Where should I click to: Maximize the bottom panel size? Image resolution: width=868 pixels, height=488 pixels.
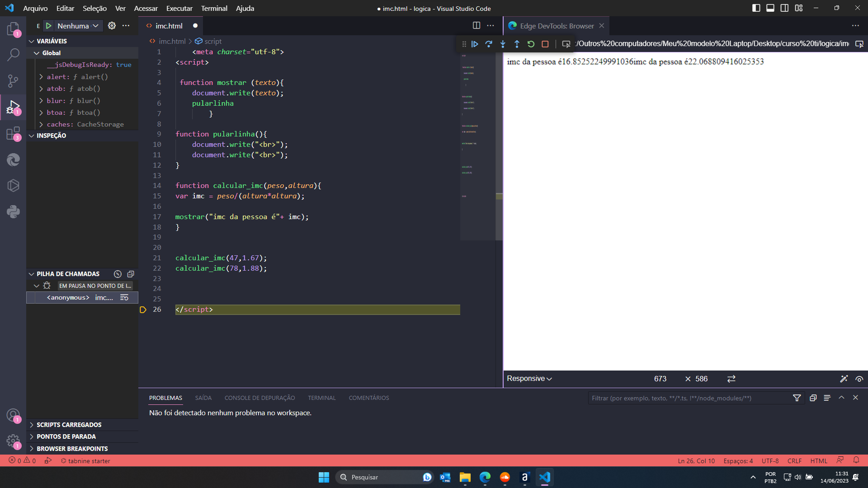point(841,398)
